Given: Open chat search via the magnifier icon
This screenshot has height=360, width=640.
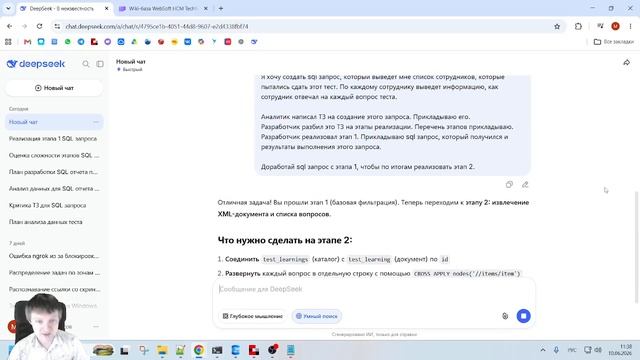Looking at the screenshot, I should pos(86,64).
